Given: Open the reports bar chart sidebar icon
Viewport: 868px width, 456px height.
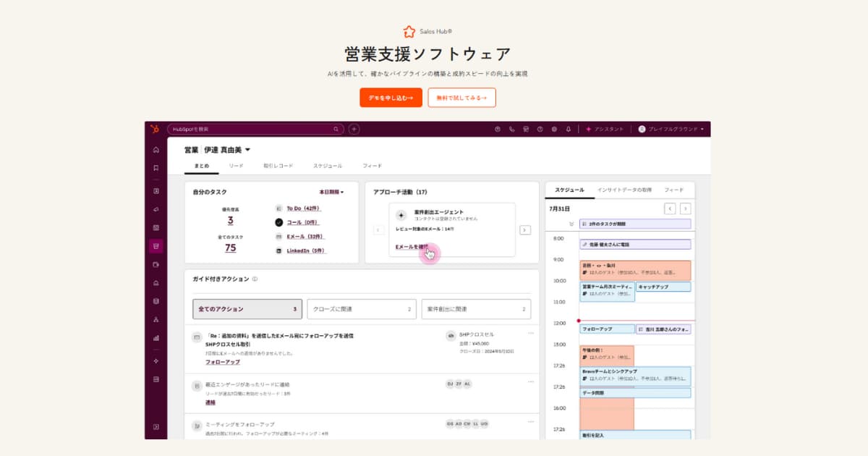Looking at the screenshot, I should pyautogui.click(x=156, y=337).
